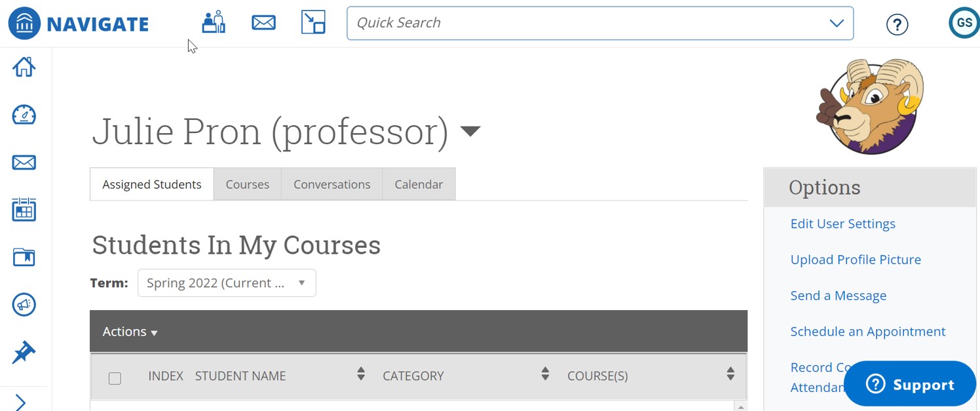Check the select-all students checkbox
The image size is (980, 411).
tap(115, 378)
